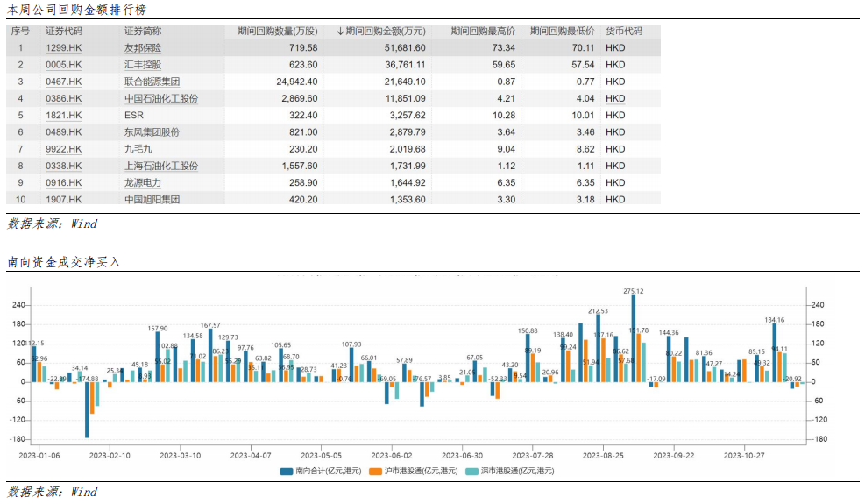Click lowest price 3.18
The image size is (865, 504).
click(x=585, y=200)
